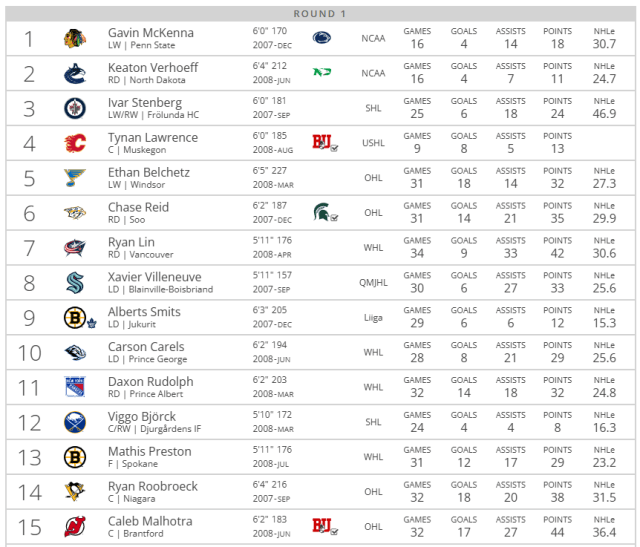Click the Penn State logo in McKenna's row

click(x=322, y=38)
